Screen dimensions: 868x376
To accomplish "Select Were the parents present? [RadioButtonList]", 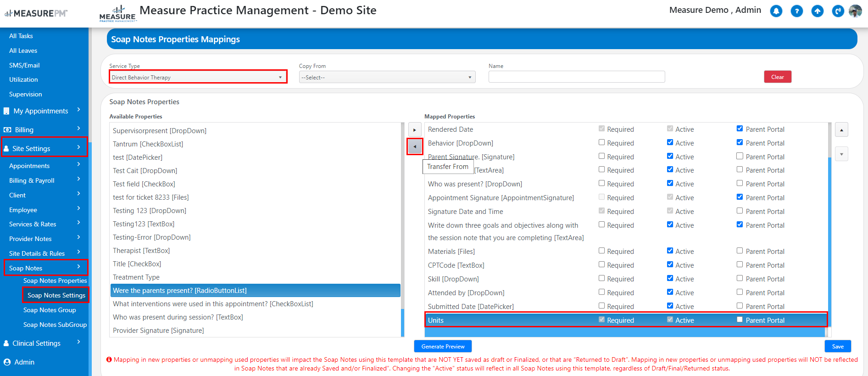I will (256, 291).
